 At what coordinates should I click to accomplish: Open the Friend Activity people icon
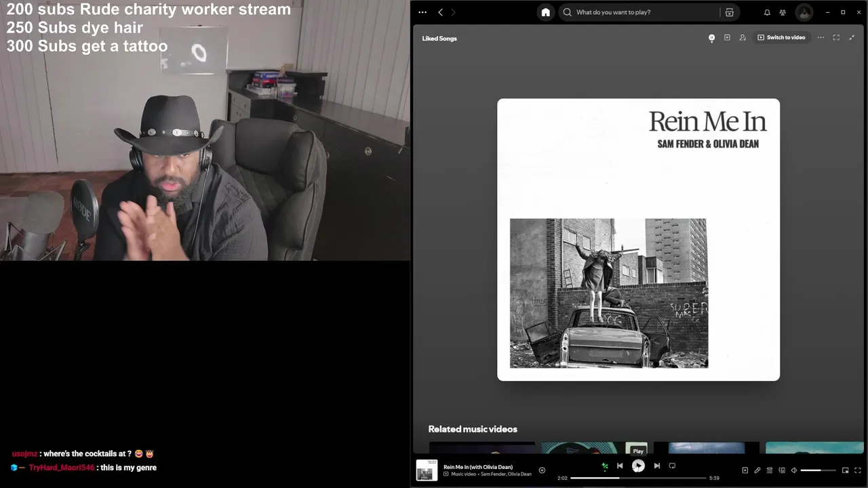pyautogui.click(x=783, y=12)
